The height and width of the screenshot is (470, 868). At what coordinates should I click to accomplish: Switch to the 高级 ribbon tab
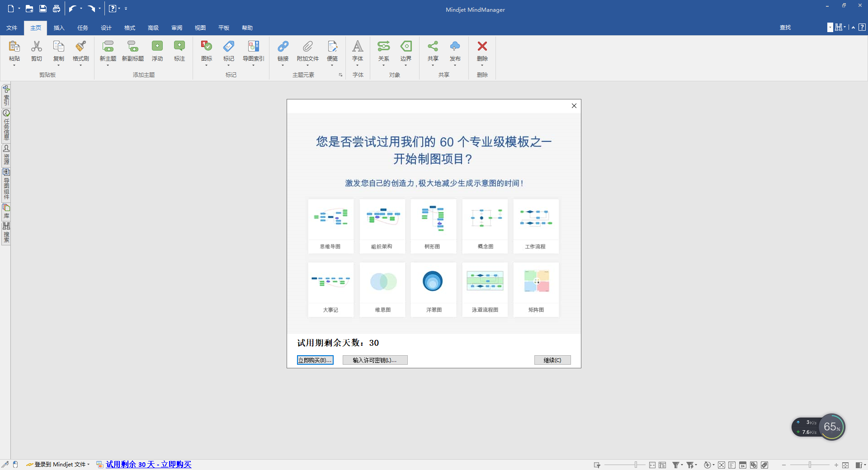[153, 28]
